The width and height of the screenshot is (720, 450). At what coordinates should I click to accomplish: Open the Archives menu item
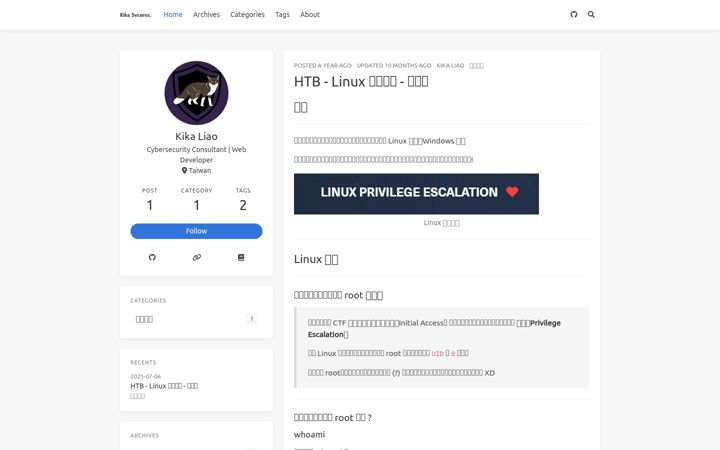point(206,14)
